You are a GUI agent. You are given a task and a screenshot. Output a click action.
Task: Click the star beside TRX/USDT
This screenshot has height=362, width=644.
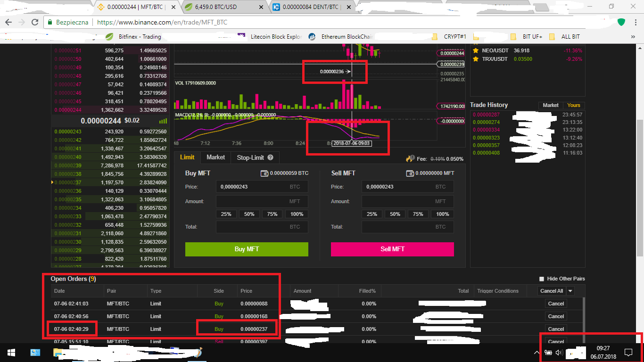coord(476,59)
